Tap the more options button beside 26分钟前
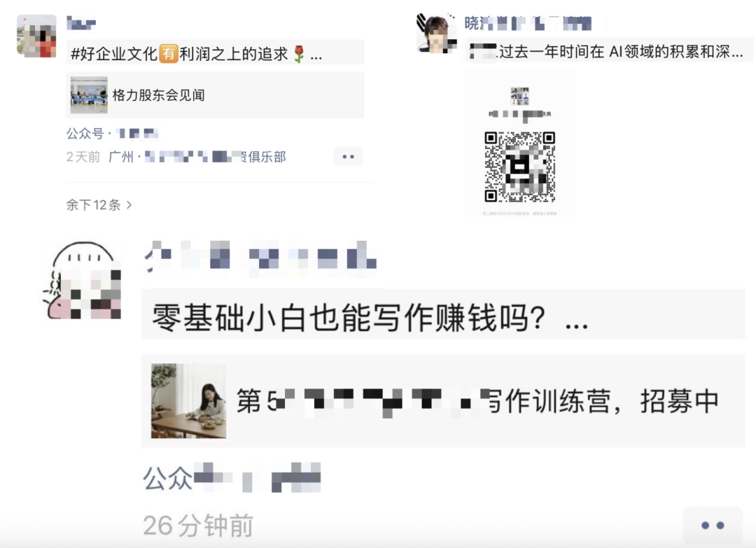This screenshot has width=756, height=548. [713, 526]
